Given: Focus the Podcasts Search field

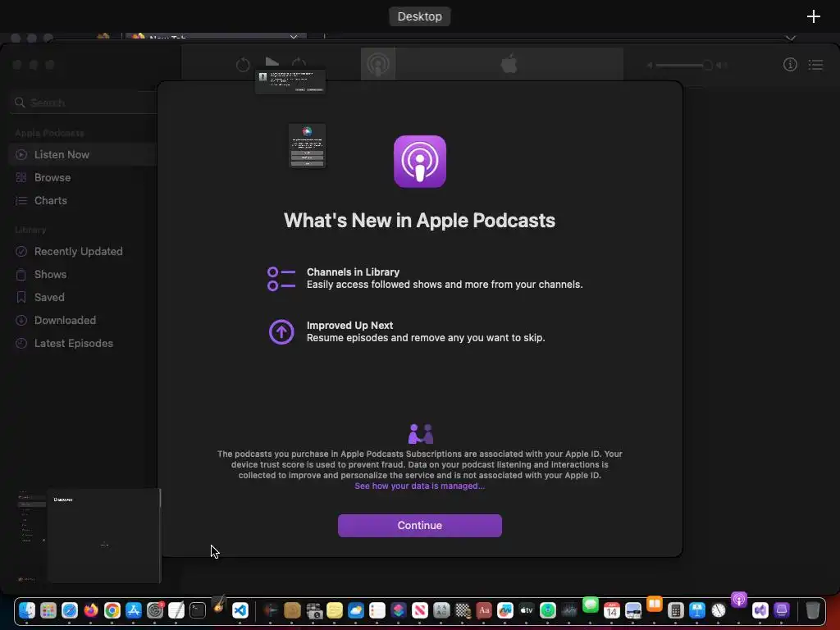Looking at the screenshot, I should point(83,103).
